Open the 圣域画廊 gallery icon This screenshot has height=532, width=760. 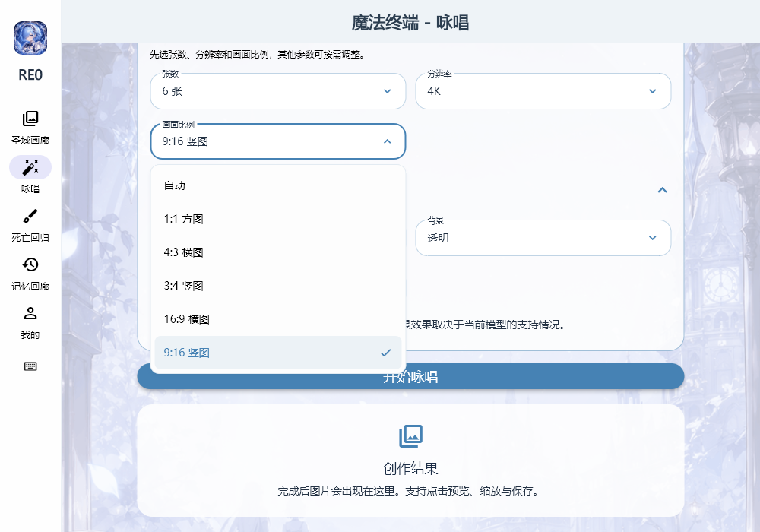[30, 119]
